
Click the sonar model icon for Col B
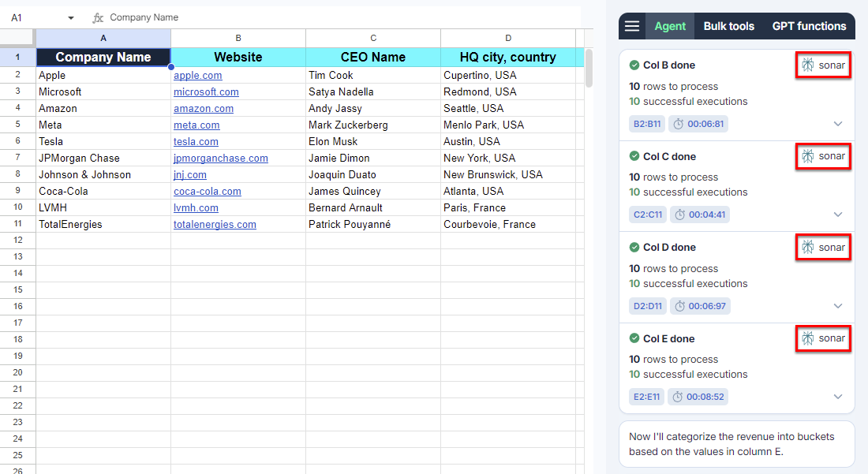(x=808, y=65)
